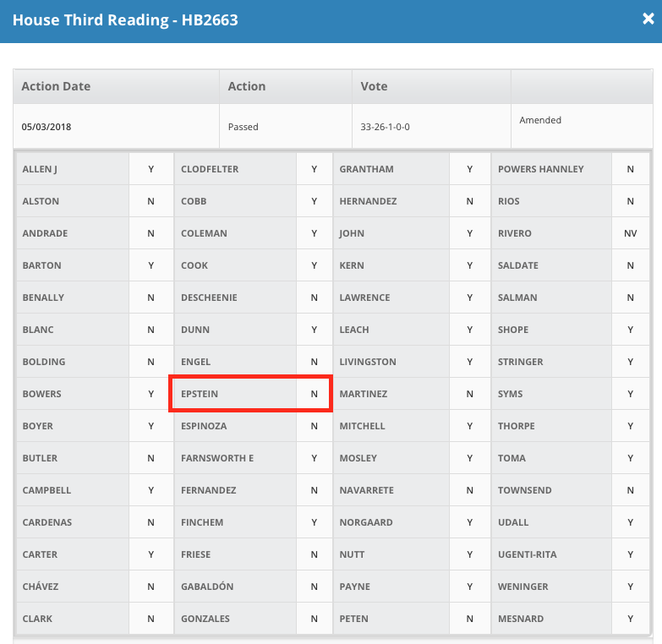The image size is (662, 644).
Task: Select the UGENTI-RITA name cell
Action: click(x=551, y=554)
